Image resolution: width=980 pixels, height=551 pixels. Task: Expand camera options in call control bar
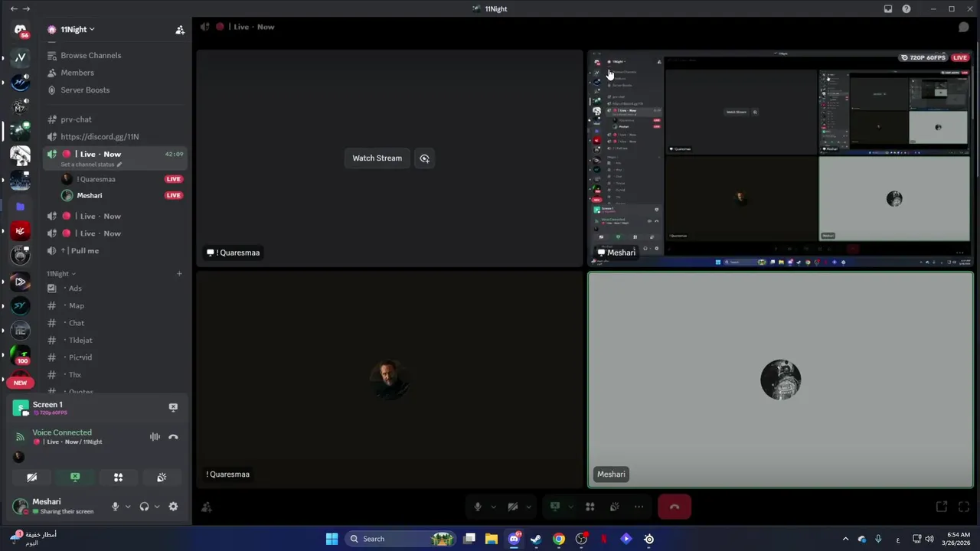pyautogui.click(x=528, y=507)
